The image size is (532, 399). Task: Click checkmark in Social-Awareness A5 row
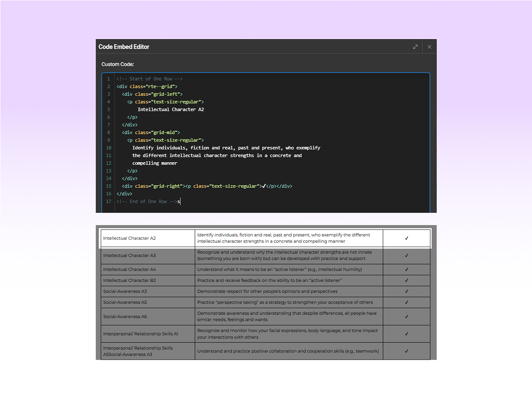tap(407, 302)
